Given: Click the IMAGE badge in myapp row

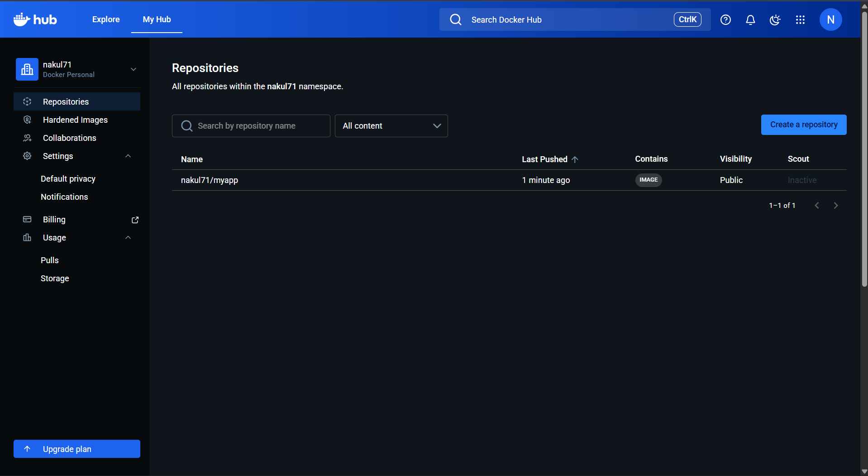Looking at the screenshot, I should click(x=649, y=180).
